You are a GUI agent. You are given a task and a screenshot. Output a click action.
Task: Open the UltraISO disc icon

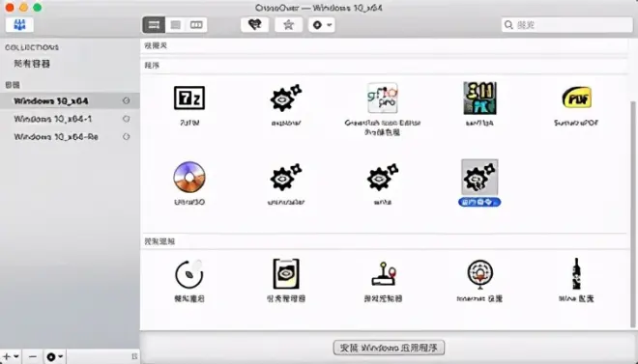(x=189, y=177)
